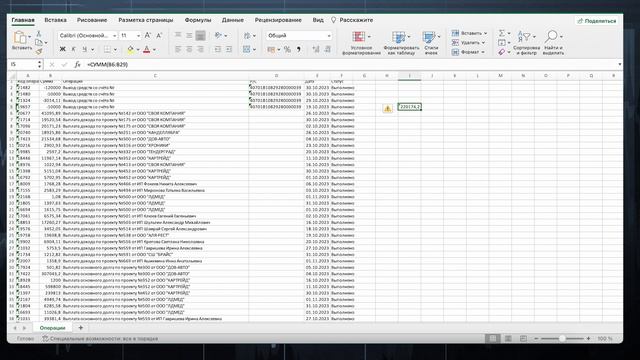Click the Wrap Text icon
This screenshot has height=360, width=640.
pyautogui.click(x=247, y=36)
